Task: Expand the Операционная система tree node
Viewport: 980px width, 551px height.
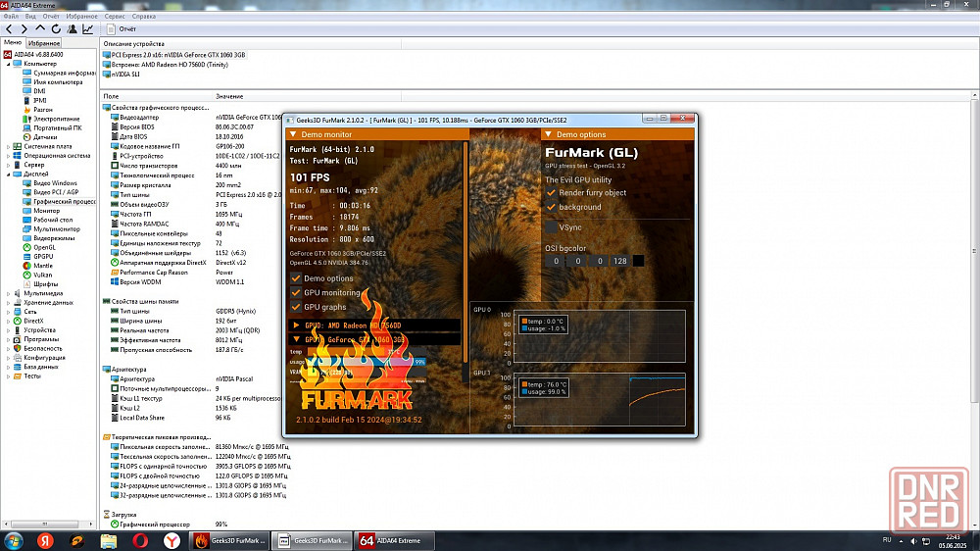Action: coord(8,156)
